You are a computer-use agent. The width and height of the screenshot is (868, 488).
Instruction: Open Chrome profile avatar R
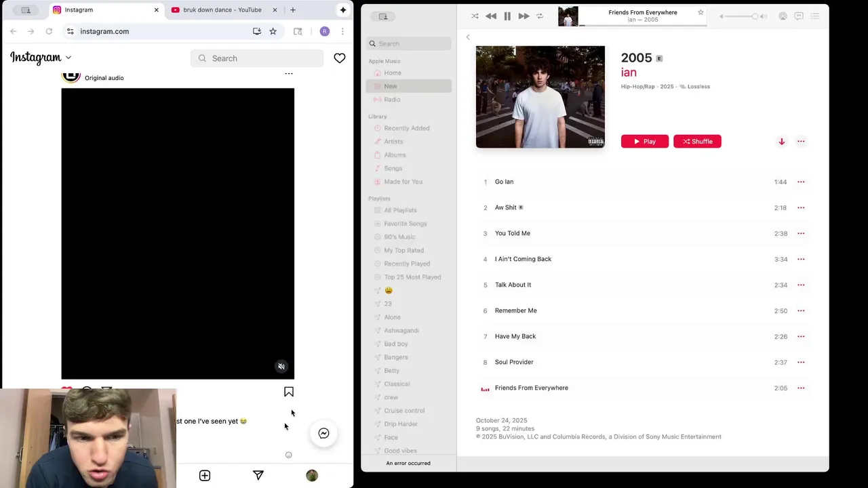coord(325,31)
